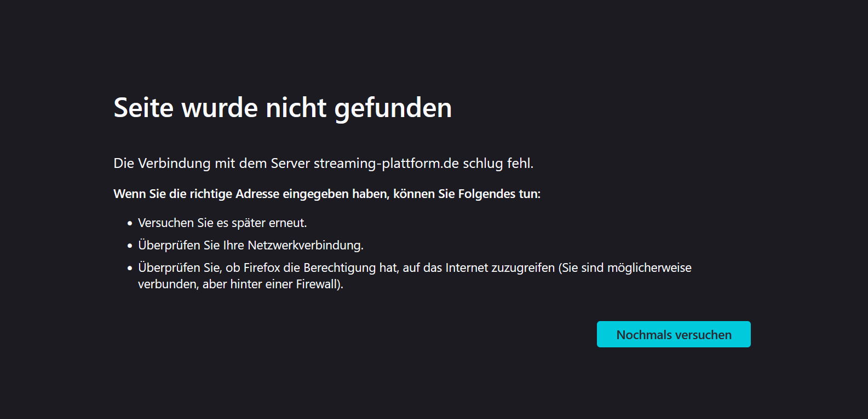The image size is (868, 419).
Task: Click the Nochmals versuchen button
Action: (673, 334)
